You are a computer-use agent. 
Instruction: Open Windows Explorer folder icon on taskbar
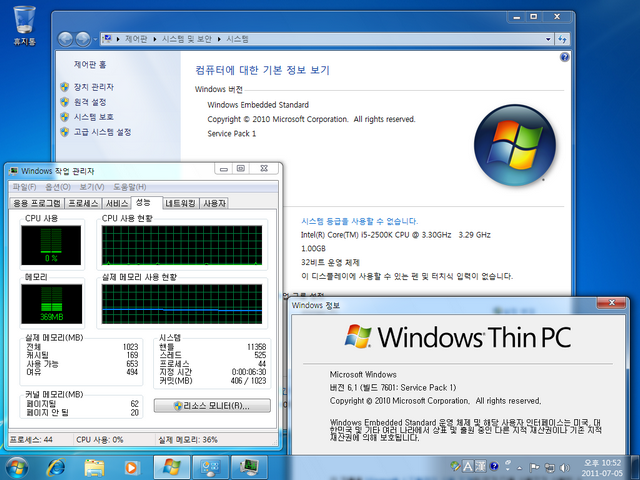pyautogui.click(x=94, y=468)
